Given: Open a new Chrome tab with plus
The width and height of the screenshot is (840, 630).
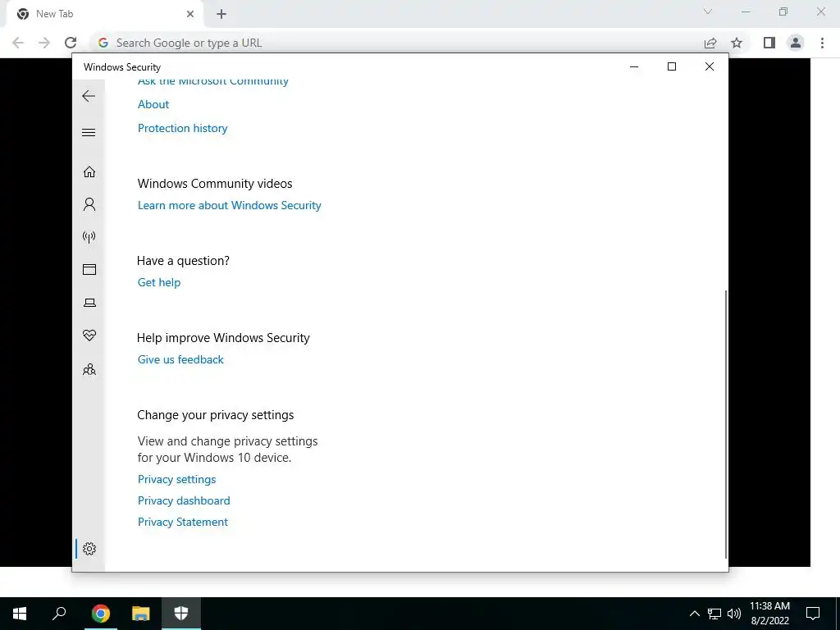Looking at the screenshot, I should coord(221,15).
